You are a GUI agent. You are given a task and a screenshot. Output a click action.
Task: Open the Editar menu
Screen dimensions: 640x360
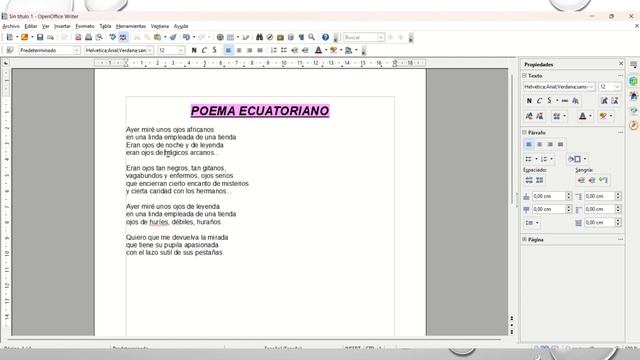[x=31, y=26]
